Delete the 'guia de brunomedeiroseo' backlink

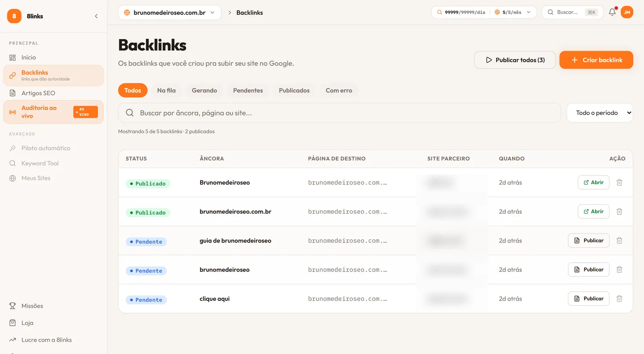coord(620,241)
